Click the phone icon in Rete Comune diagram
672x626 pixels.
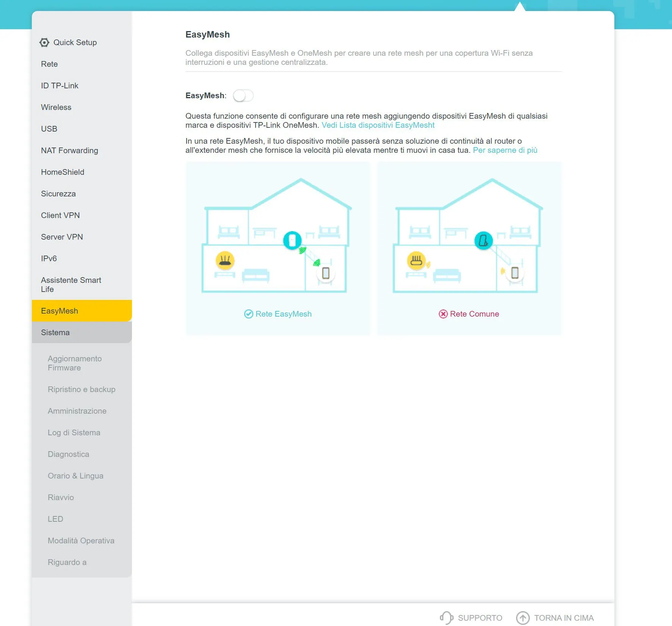(x=515, y=273)
